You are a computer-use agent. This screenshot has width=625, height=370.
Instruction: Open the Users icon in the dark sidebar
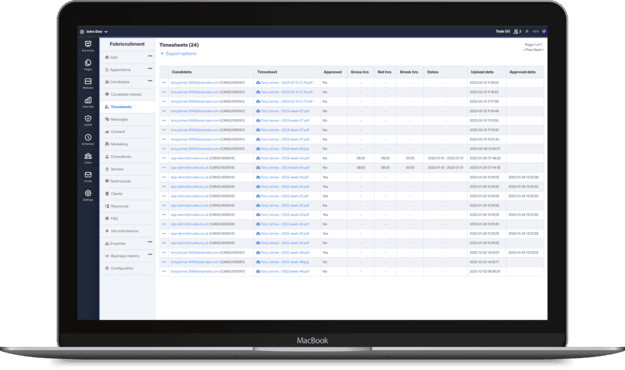tap(88, 156)
